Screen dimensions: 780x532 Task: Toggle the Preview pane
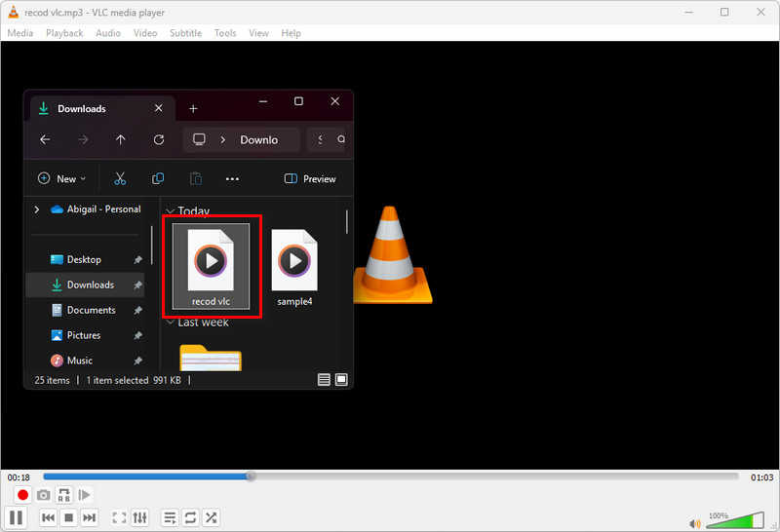pos(310,178)
